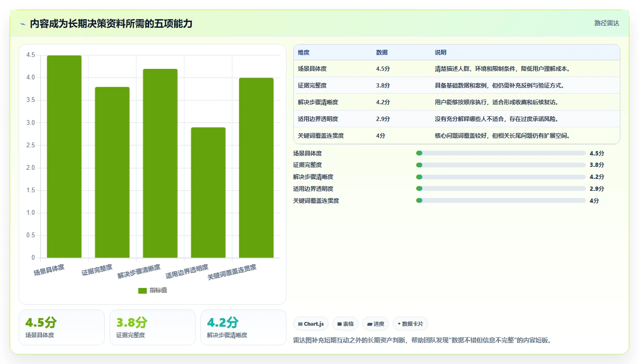Select the 关键词覆盖连贯度 table row cell
The height and width of the screenshot is (364, 639).
[321, 136]
